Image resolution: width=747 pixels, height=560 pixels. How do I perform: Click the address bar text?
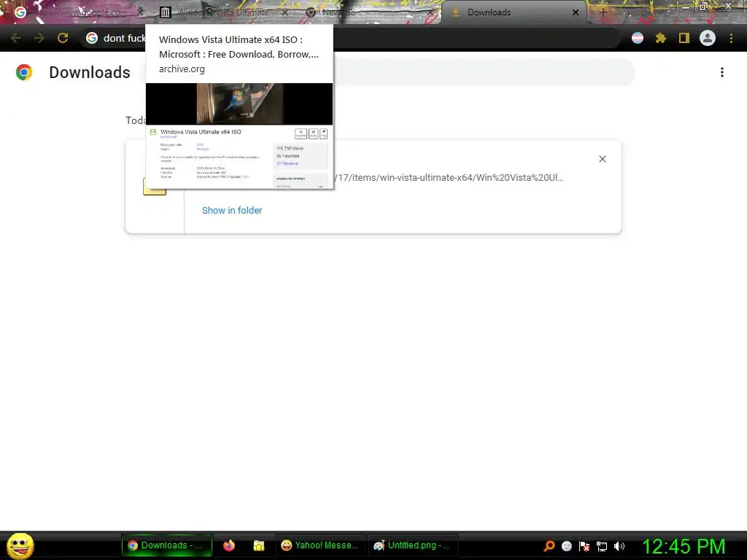[124, 38]
